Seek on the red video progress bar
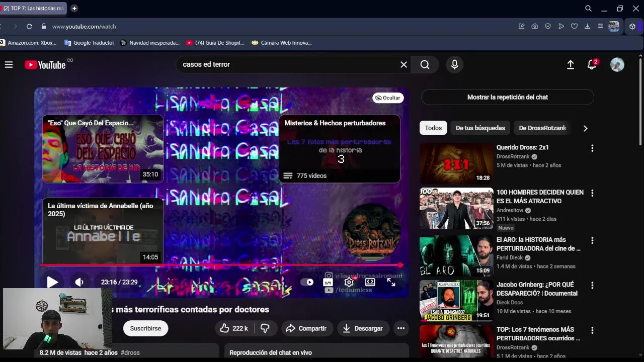Image resolution: width=644 pixels, height=362 pixels. tap(221, 265)
